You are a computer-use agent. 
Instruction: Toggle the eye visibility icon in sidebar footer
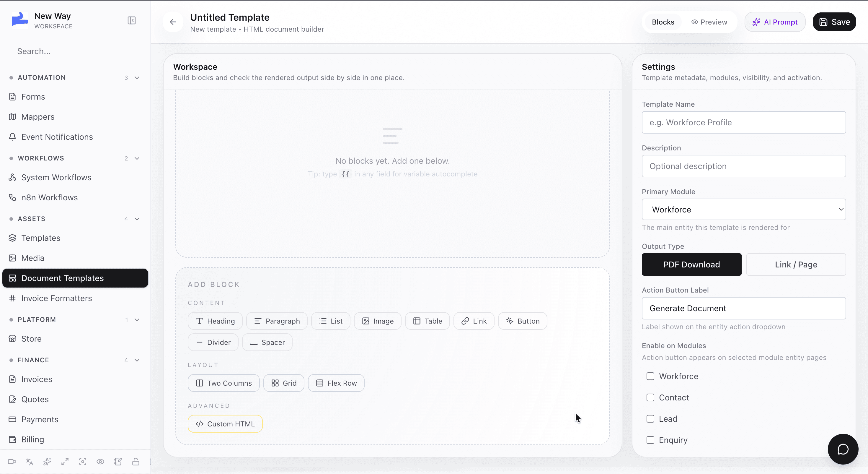100,462
